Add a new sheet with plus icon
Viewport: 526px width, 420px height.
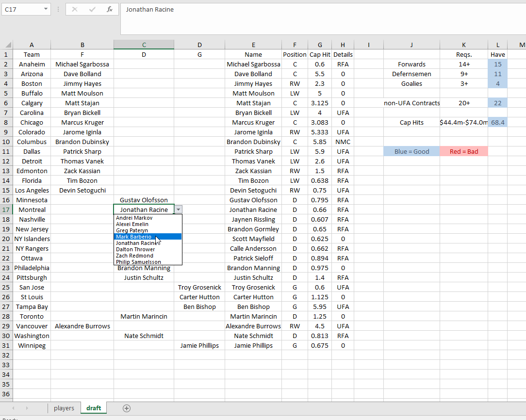pos(127,408)
